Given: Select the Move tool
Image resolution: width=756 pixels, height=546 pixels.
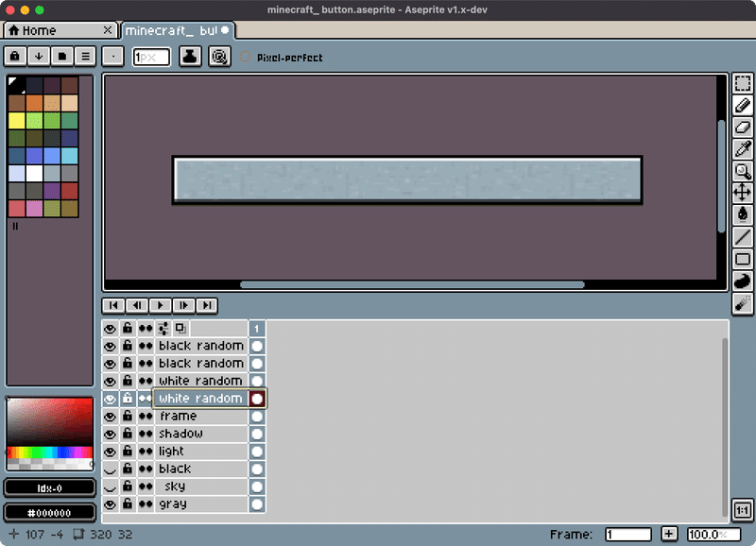Looking at the screenshot, I should [x=742, y=194].
